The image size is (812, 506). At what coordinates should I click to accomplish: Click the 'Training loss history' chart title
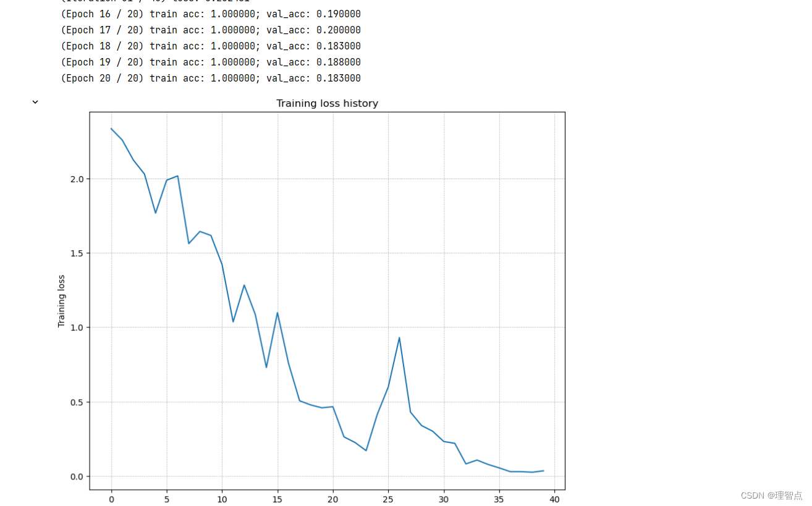coord(327,103)
